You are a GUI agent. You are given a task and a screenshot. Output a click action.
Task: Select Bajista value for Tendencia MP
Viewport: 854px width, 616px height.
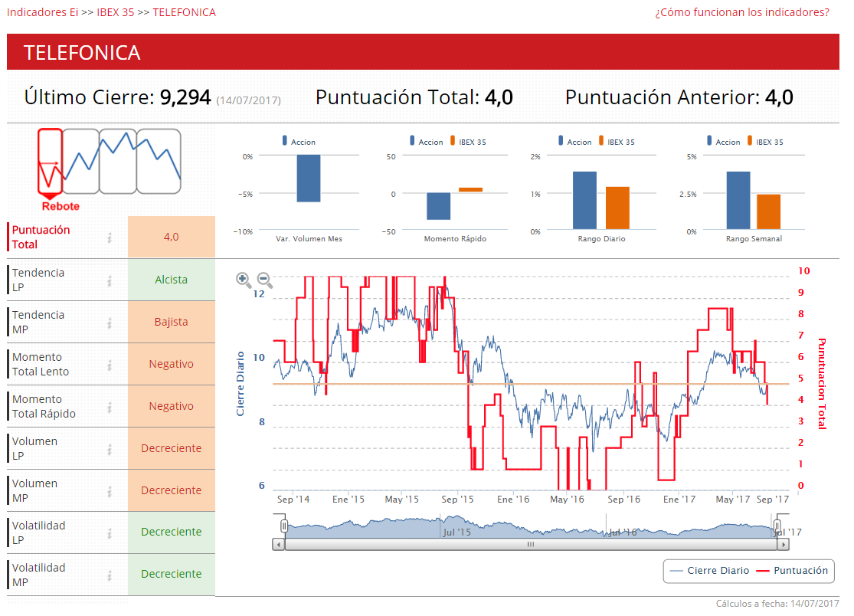coord(172,322)
